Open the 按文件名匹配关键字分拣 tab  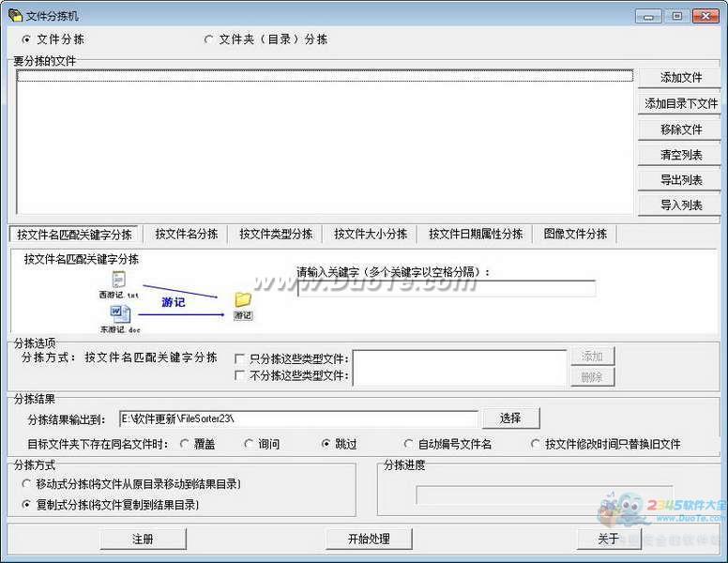(x=74, y=235)
